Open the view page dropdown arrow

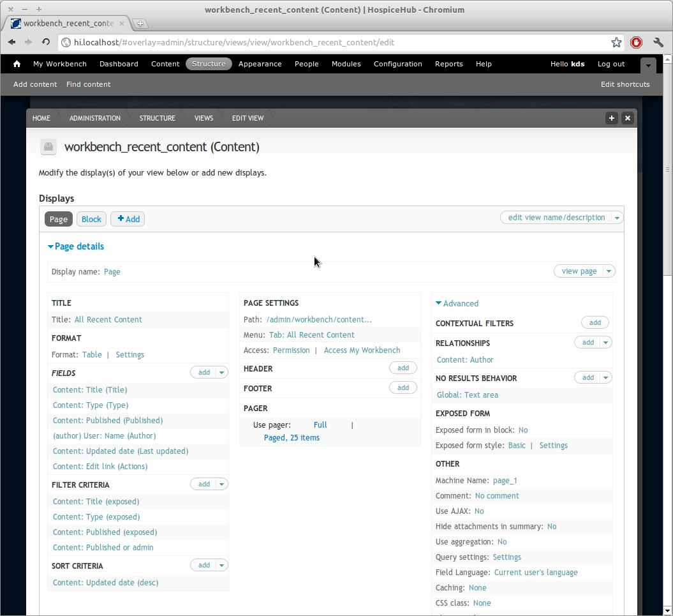[x=609, y=271]
